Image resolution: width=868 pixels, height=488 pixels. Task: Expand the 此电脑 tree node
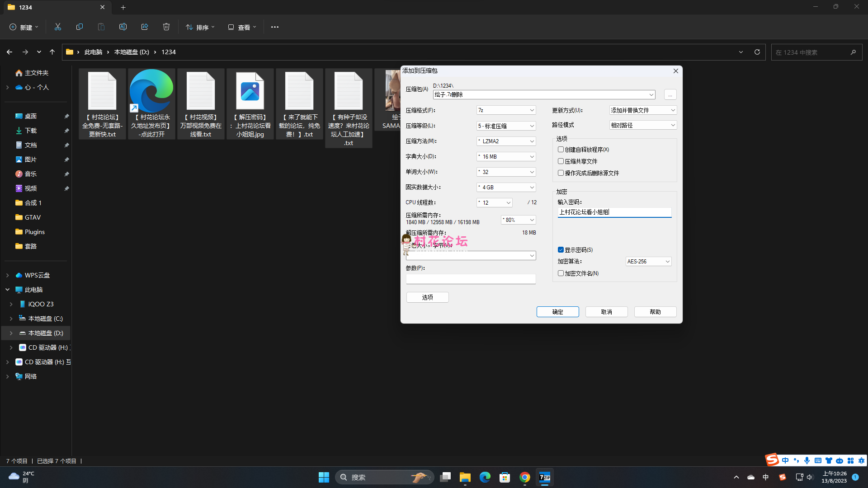[x=8, y=290]
